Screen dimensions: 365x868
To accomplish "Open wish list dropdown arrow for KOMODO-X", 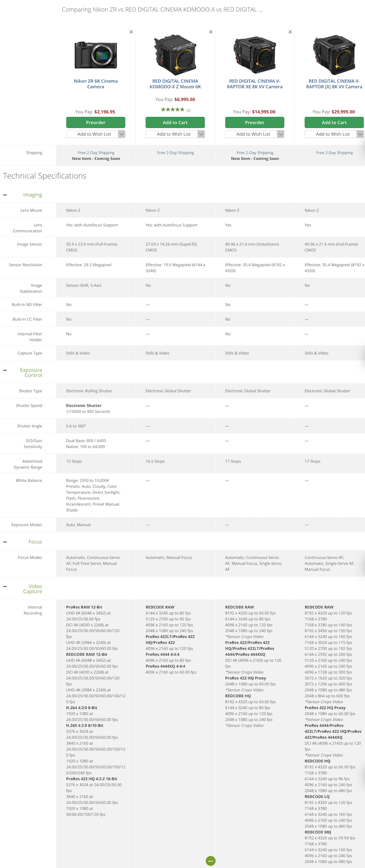I will (x=201, y=134).
